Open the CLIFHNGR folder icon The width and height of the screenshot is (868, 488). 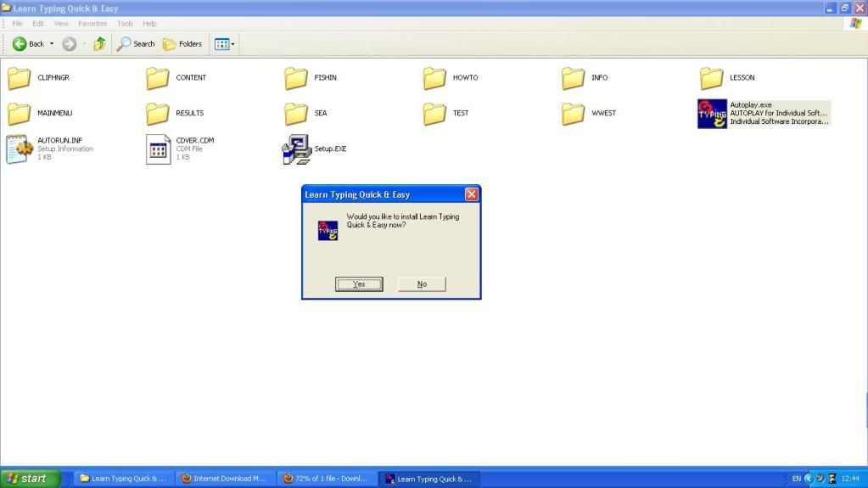20,78
